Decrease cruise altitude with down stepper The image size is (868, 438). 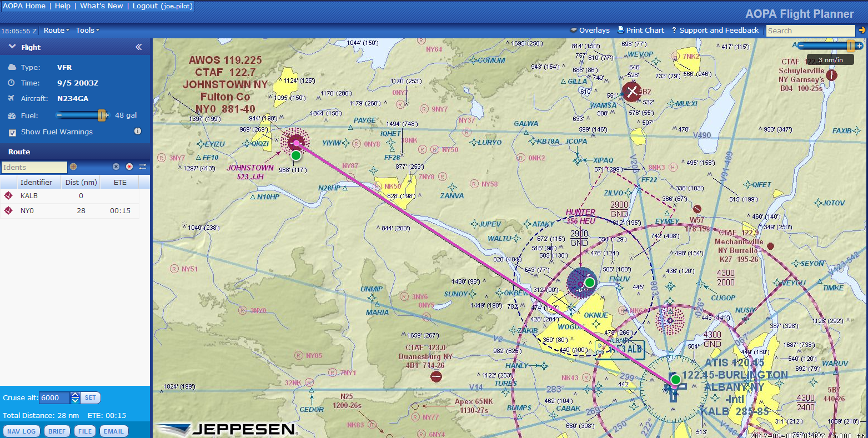coord(76,400)
